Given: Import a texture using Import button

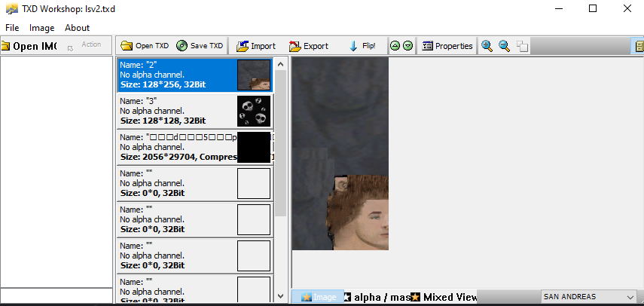Looking at the screenshot, I should [255, 46].
